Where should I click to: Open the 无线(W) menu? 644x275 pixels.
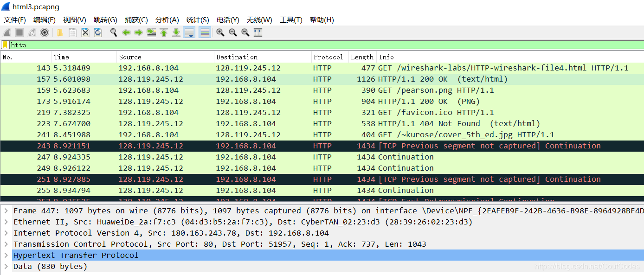(259, 20)
